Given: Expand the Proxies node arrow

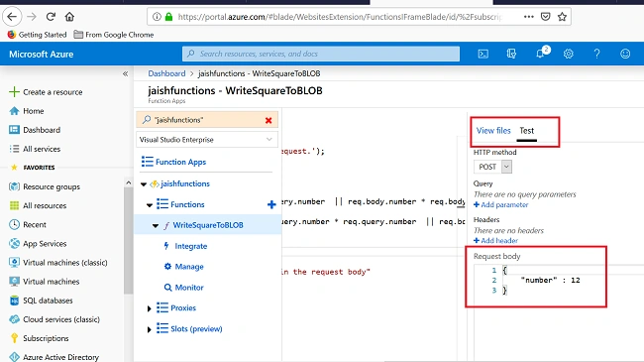Looking at the screenshot, I should 149,308.
